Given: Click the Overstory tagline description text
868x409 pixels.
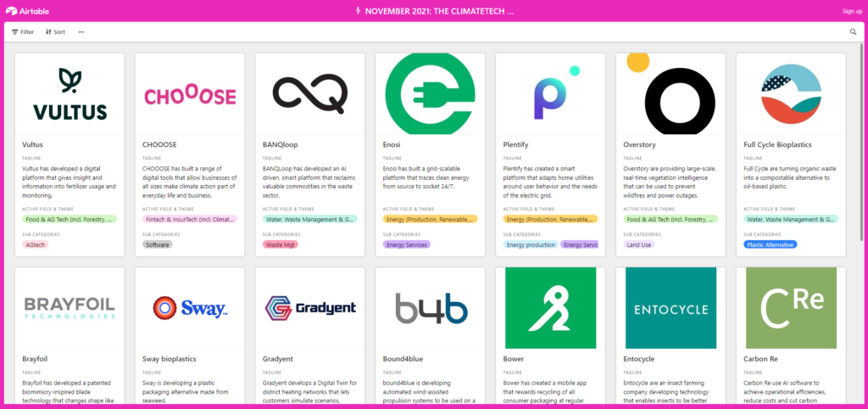Looking at the screenshot, I should pyautogui.click(x=670, y=182).
